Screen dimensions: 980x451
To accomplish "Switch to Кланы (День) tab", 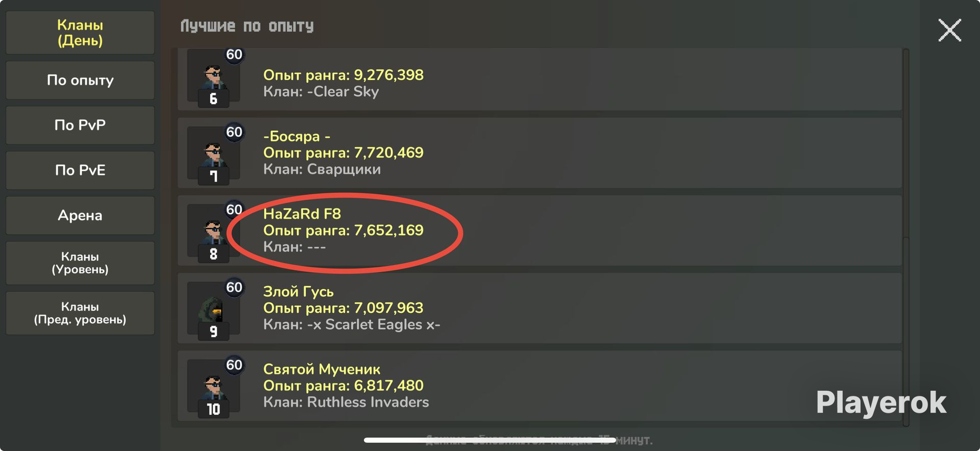I will [80, 33].
